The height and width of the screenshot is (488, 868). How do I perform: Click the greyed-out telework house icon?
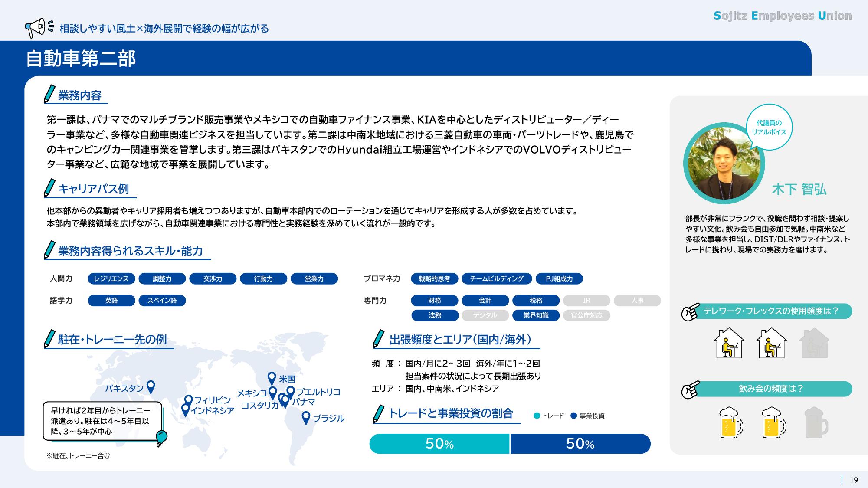tap(814, 343)
